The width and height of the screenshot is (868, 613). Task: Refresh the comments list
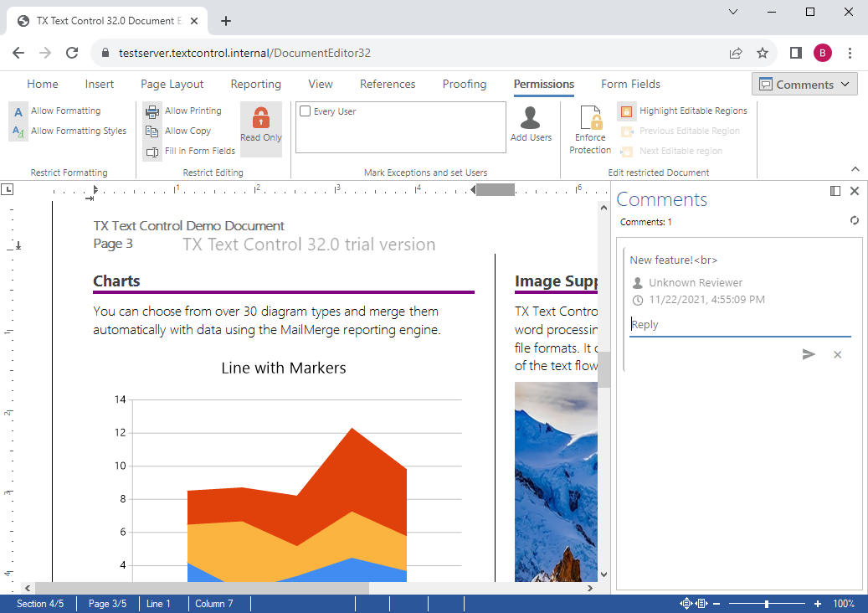[854, 220]
